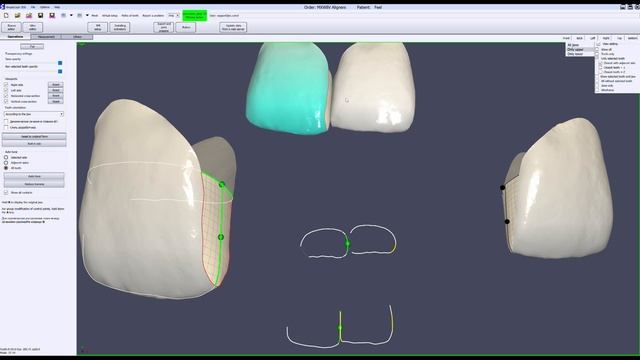This screenshot has height=360, width=640.
Task: Click the upper black control point on right tooth
Action: [502, 187]
